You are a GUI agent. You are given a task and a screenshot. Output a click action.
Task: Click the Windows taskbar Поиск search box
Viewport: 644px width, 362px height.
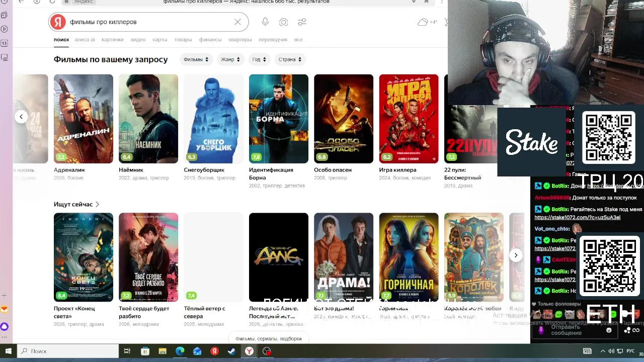coord(68,351)
